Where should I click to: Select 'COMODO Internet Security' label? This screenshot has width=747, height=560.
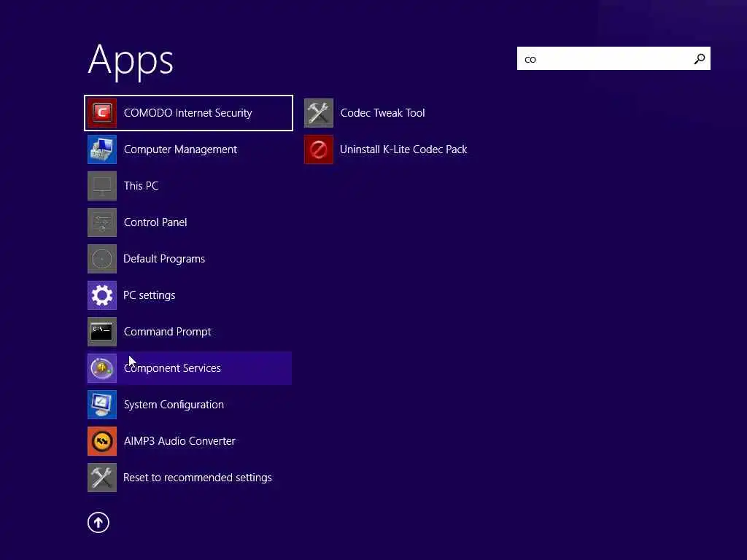click(187, 113)
